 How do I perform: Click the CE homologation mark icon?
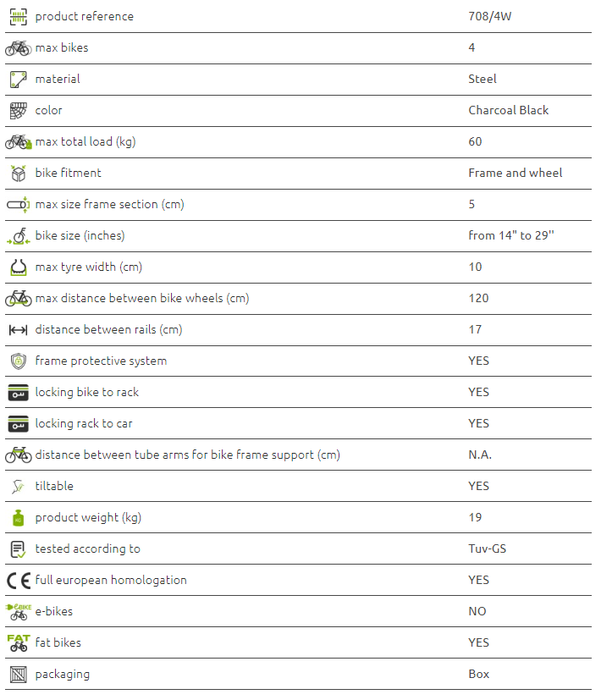coord(18,581)
